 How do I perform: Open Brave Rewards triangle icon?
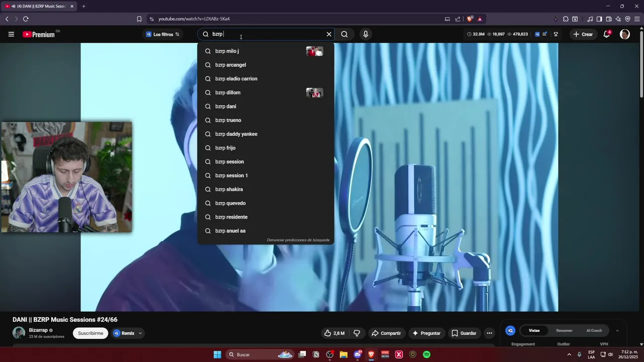479,19
